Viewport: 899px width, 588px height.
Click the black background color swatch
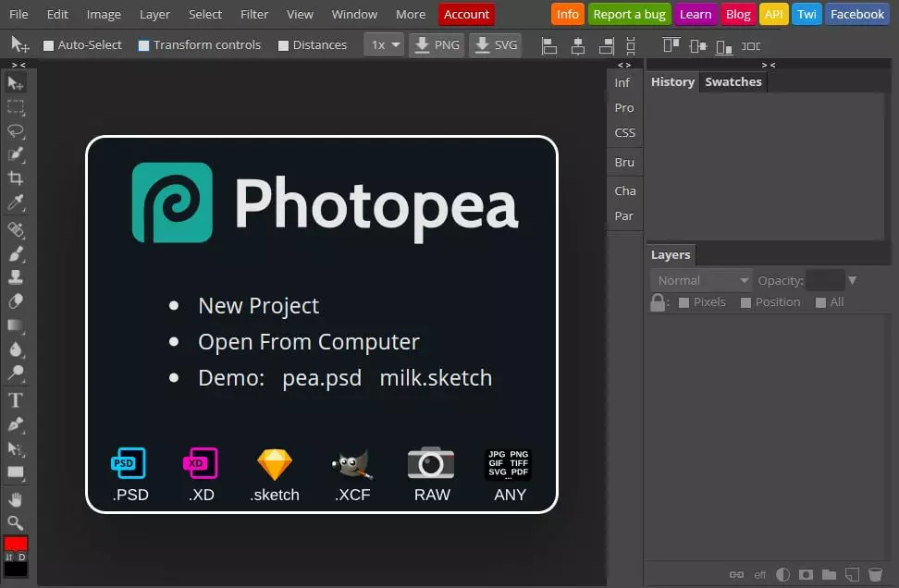(16, 570)
